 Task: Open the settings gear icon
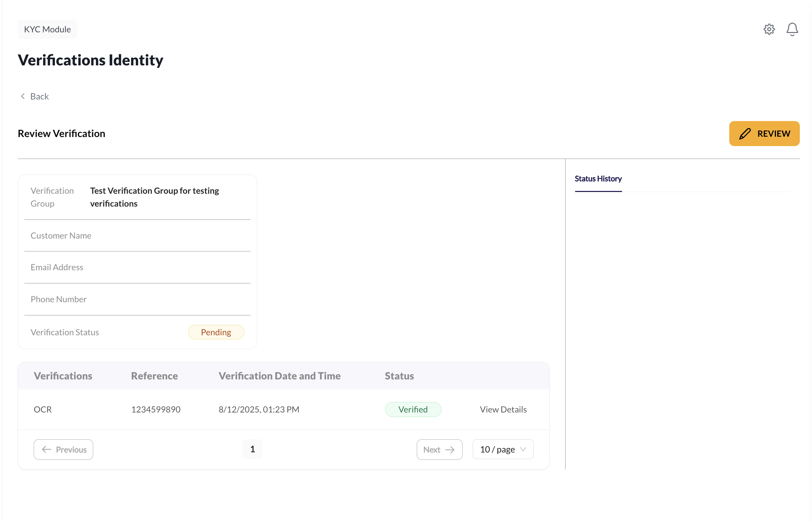(769, 29)
